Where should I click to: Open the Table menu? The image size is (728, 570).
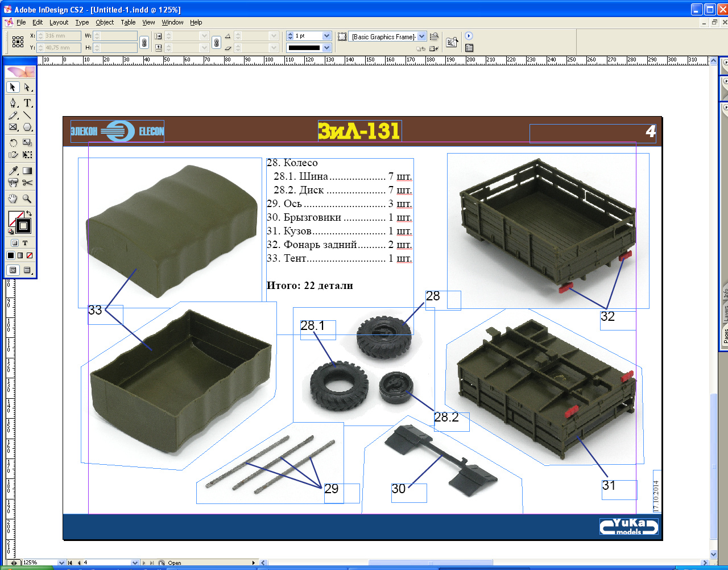coord(128,22)
